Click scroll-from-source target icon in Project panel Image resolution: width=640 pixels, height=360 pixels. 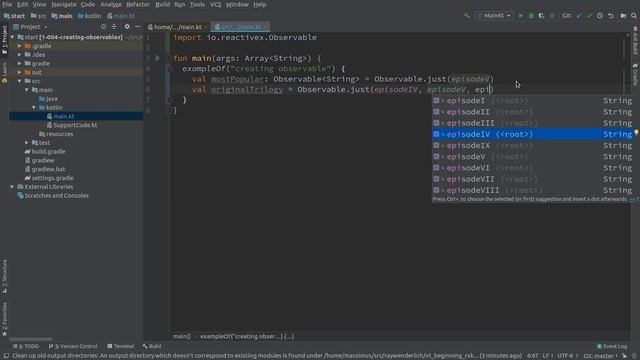coord(103,27)
